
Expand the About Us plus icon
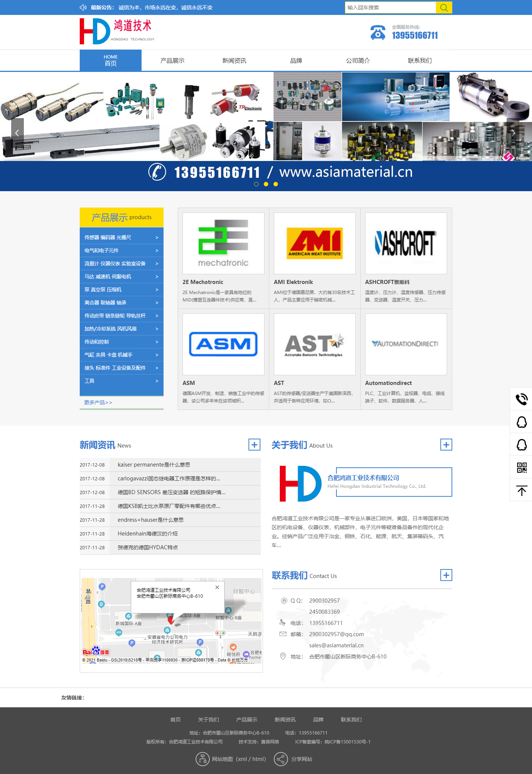coord(446,445)
